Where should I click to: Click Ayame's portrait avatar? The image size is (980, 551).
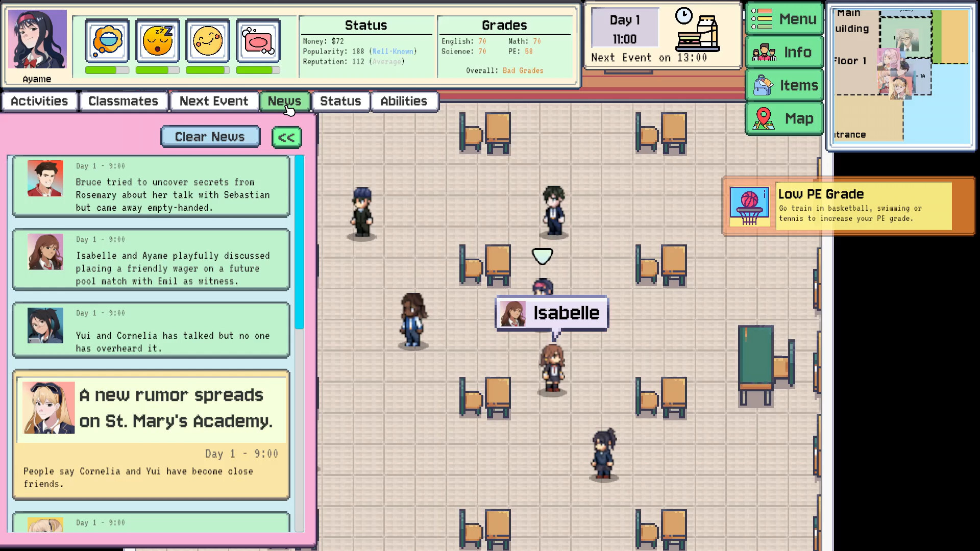point(37,40)
